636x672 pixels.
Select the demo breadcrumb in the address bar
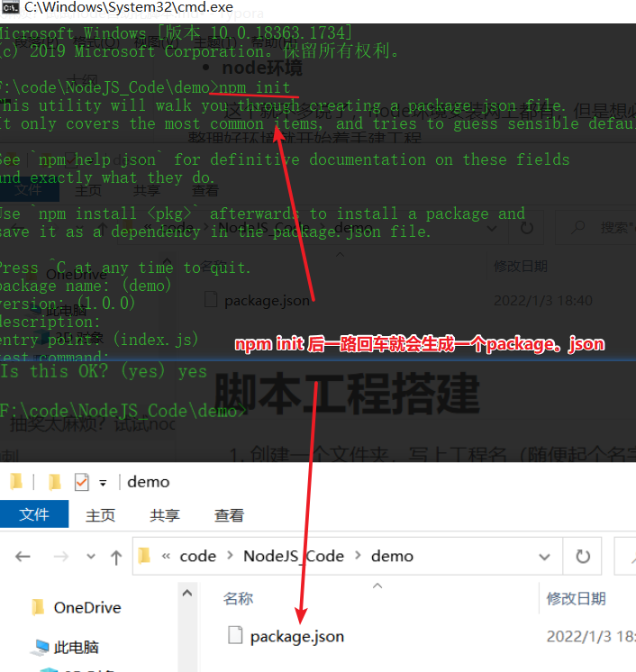[x=392, y=557]
